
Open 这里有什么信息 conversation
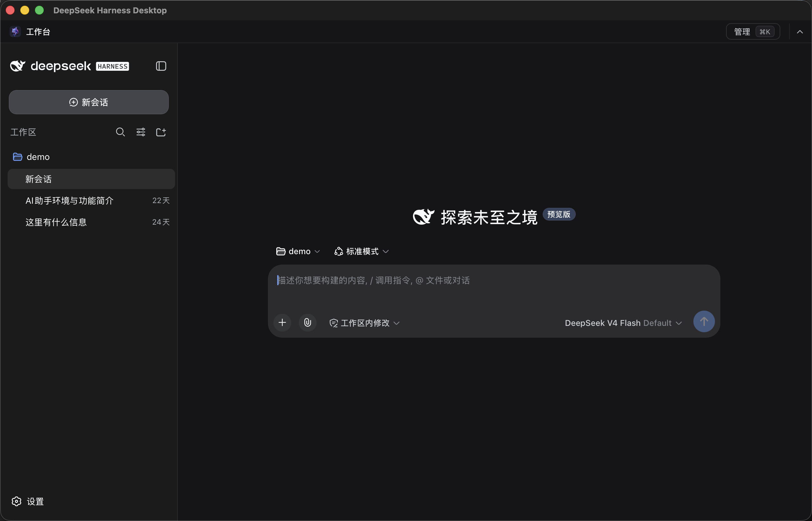(91, 222)
